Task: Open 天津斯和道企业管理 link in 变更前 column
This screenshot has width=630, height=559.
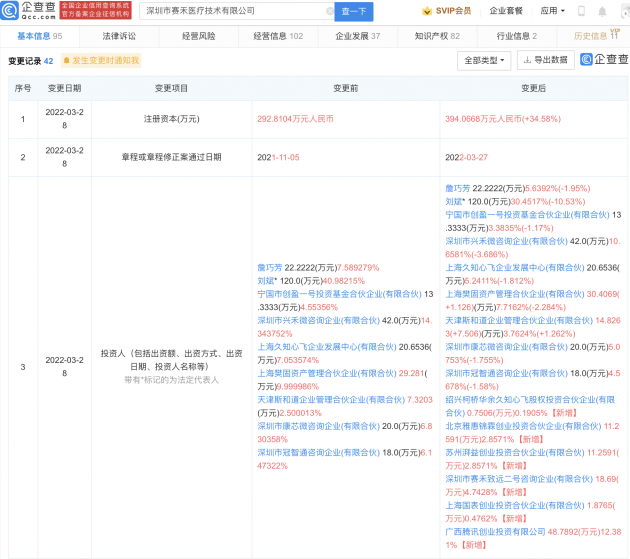Action: click(x=331, y=400)
